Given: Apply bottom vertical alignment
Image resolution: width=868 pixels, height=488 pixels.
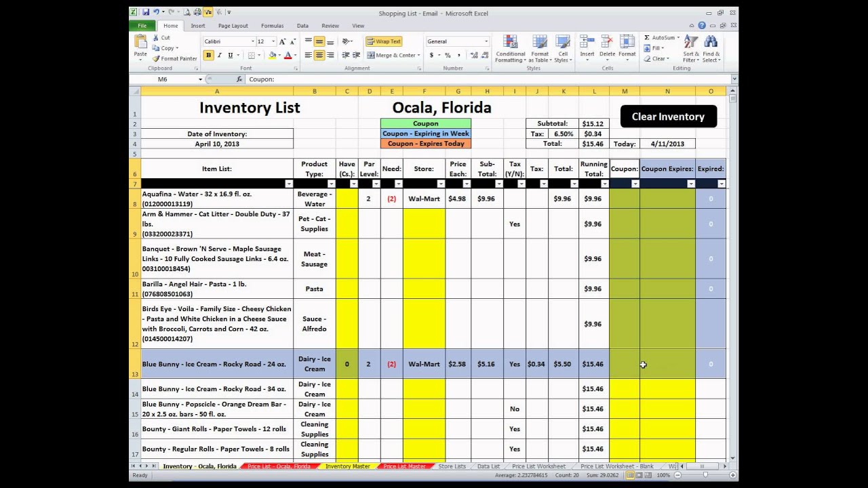Looking at the screenshot, I should tap(330, 41).
